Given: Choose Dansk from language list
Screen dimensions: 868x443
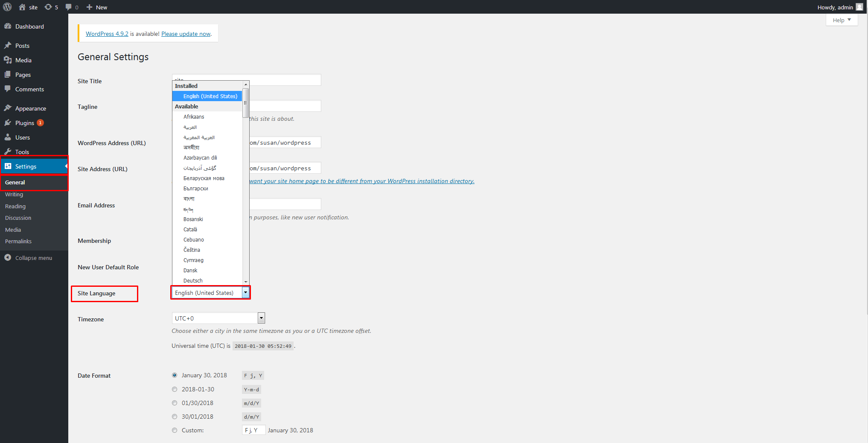Looking at the screenshot, I should [207, 270].
